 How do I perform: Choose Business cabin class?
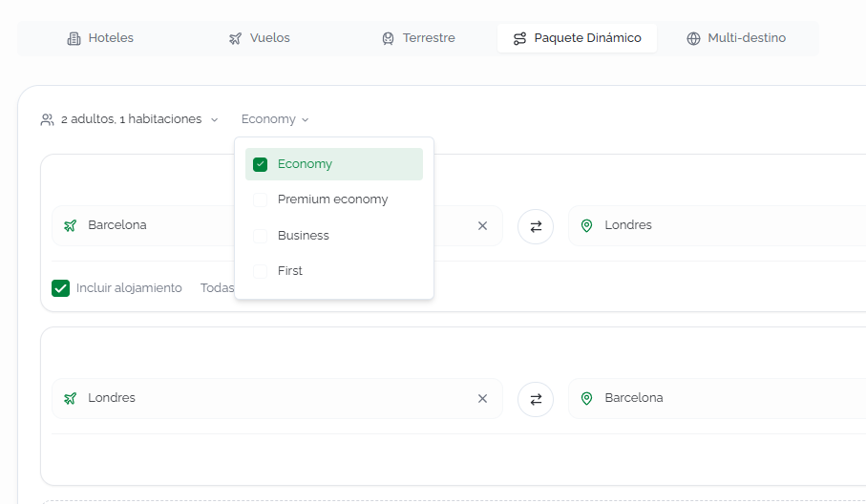(x=334, y=236)
